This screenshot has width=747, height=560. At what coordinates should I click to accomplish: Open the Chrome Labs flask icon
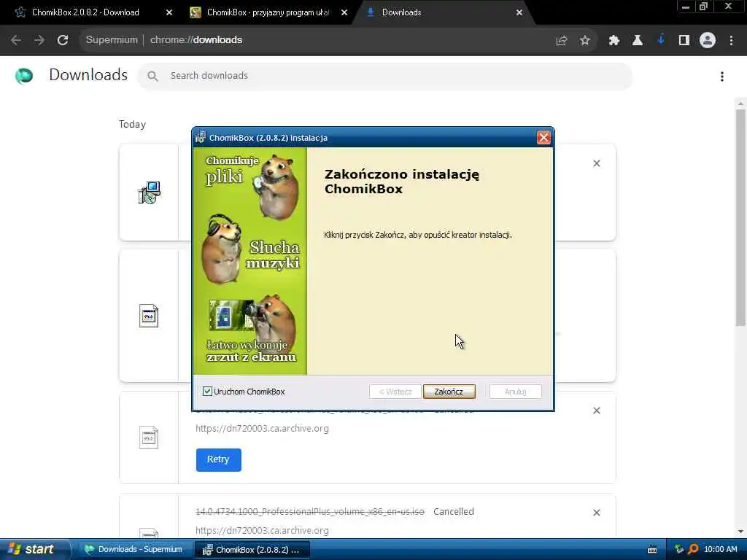(637, 41)
